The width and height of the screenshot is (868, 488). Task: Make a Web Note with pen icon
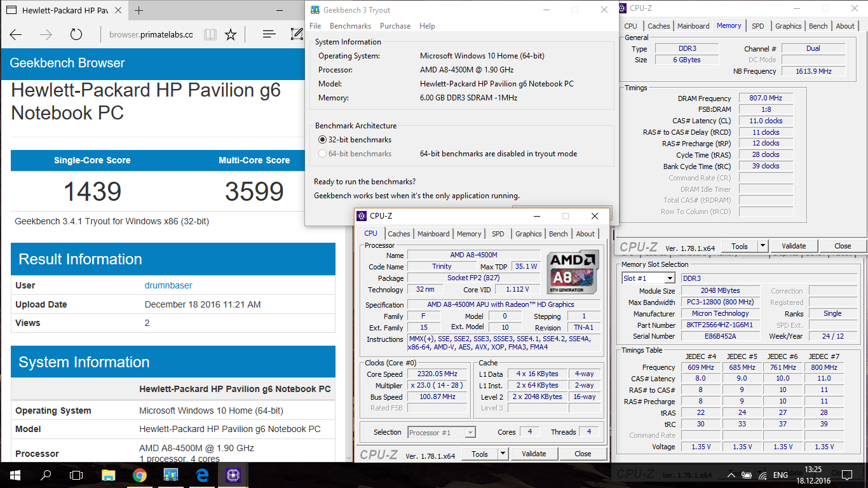[x=297, y=35]
